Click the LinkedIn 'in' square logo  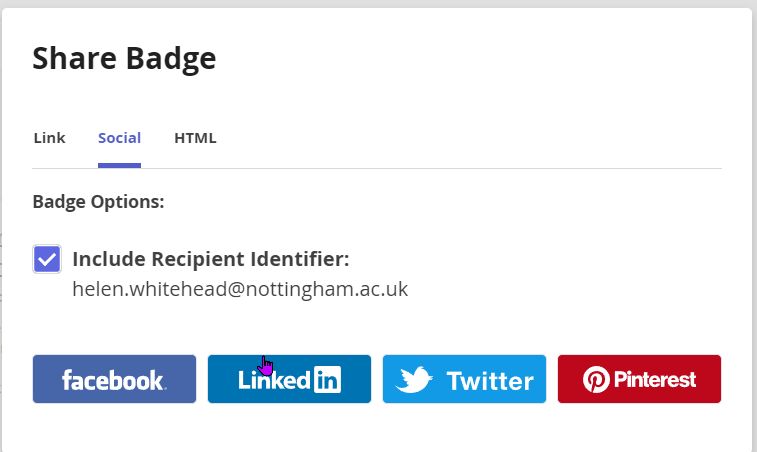pos(327,380)
